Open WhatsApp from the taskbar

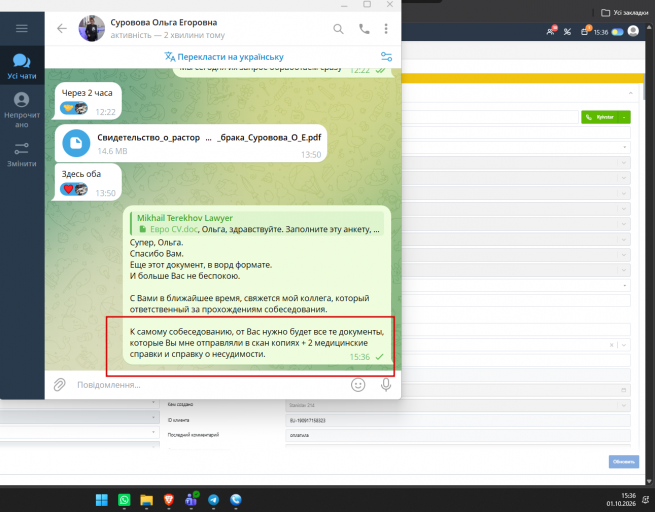(x=124, y=500)
